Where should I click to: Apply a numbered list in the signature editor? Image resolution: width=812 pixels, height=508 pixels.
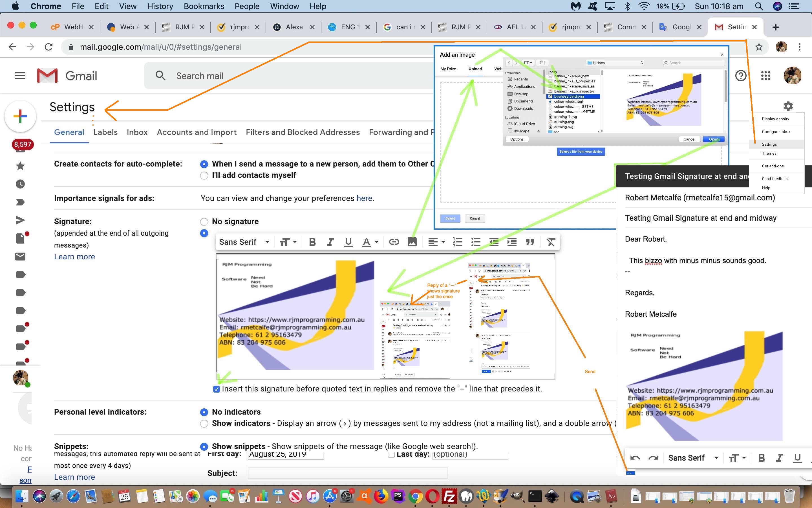click(x=458, y=242)
